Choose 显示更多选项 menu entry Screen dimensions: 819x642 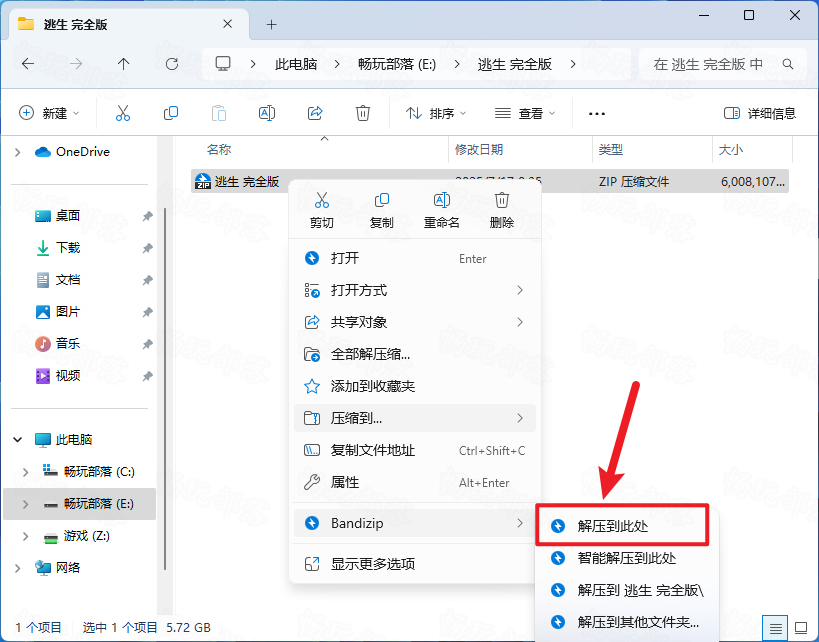[x=415, y=564]
